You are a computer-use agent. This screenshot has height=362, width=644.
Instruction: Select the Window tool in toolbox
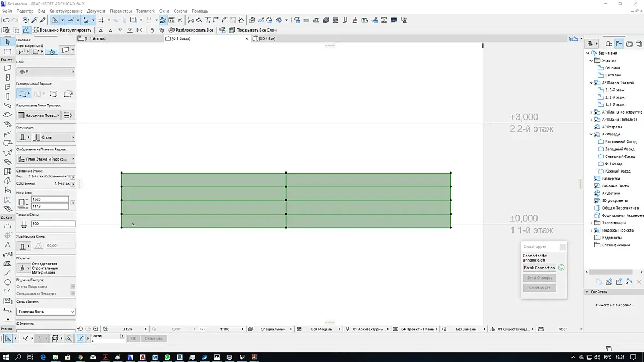click(x=8, y=87)
